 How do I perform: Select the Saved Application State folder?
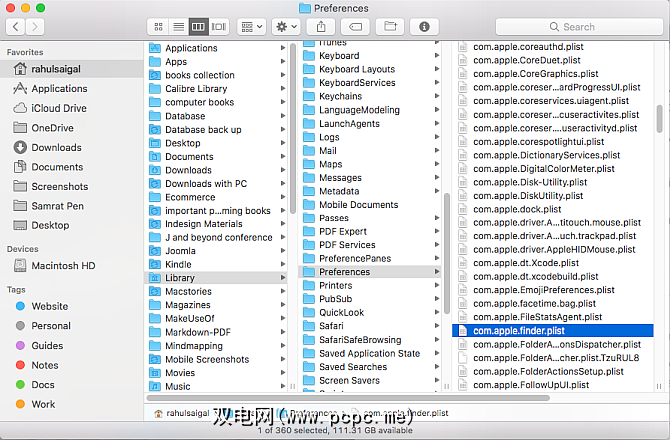[370, 353]
